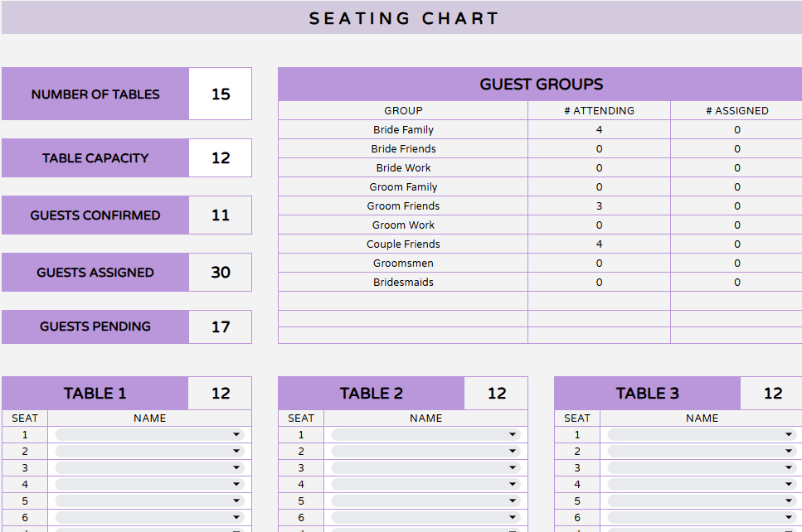Click the Couple Friends assigned count cell

736,244
